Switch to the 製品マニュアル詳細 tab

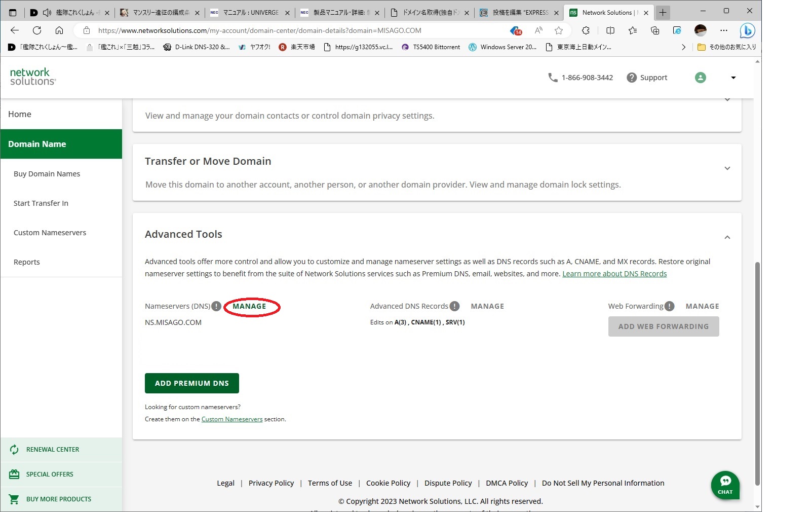click(x=340, y=13)
